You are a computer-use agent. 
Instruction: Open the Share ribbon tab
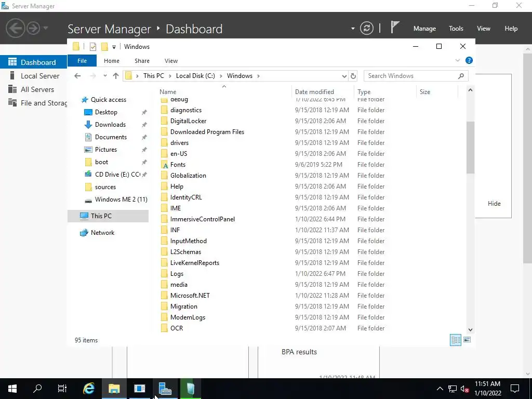142,61
